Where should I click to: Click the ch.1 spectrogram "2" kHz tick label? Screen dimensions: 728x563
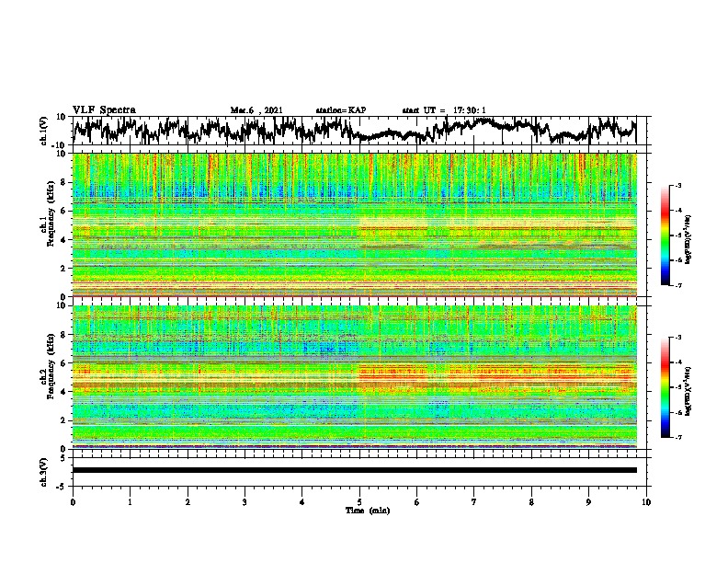[64, 268]
